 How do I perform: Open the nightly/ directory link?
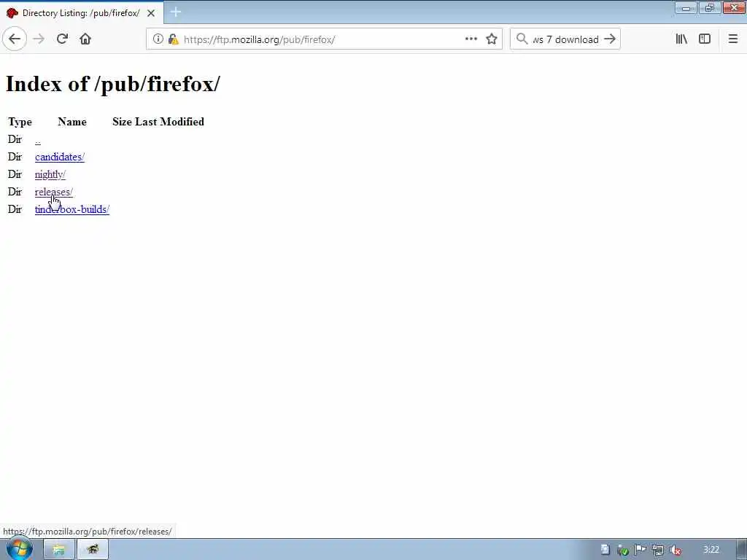[x=50, y=175]
